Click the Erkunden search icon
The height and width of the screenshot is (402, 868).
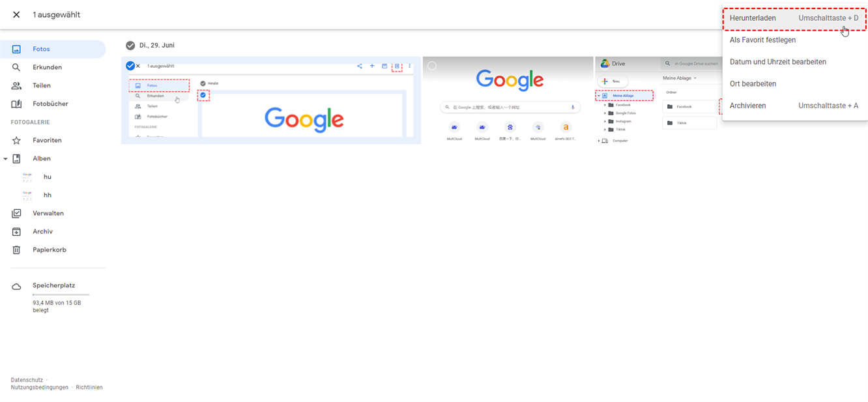[17, 67]
